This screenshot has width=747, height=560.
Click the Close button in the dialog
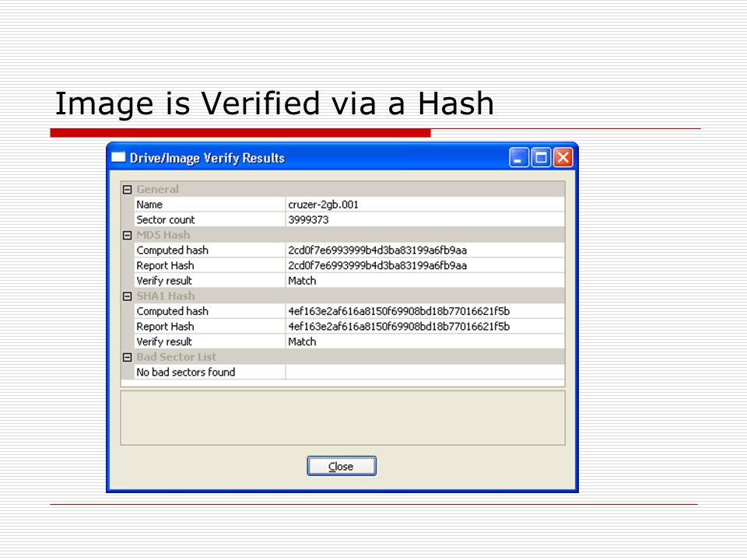click(342, 466)
